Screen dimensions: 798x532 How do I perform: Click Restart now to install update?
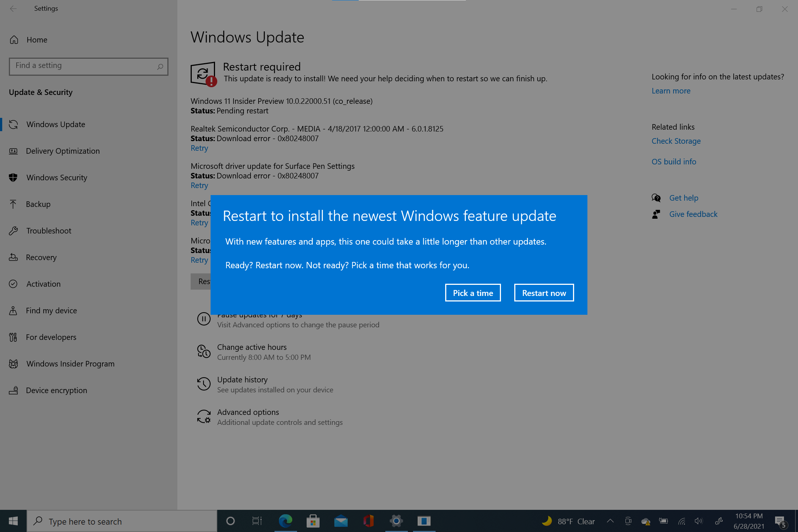544,292
